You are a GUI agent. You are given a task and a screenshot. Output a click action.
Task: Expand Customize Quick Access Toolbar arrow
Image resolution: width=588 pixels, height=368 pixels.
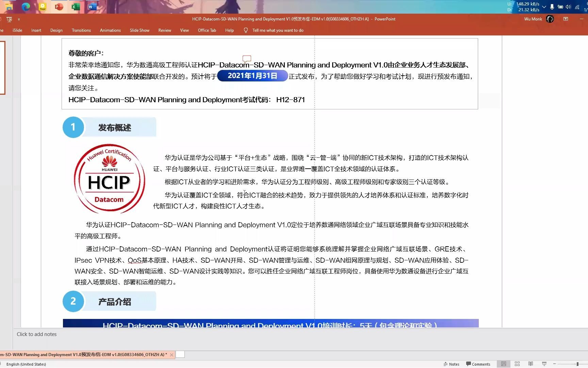(19, 19)
